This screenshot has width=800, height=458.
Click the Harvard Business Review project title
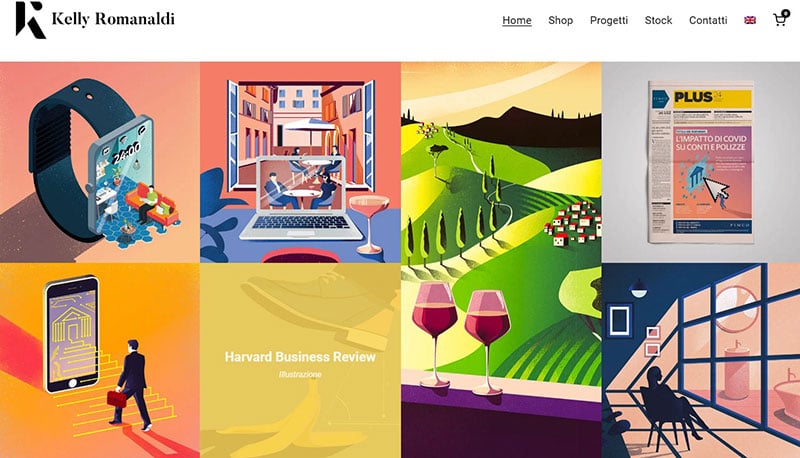(x=300, y=357)
